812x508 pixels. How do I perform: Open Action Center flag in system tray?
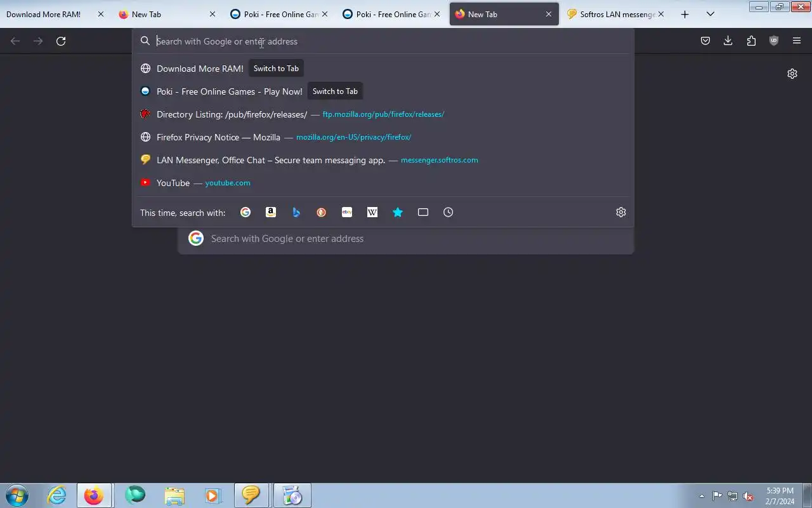coord(717,496)
